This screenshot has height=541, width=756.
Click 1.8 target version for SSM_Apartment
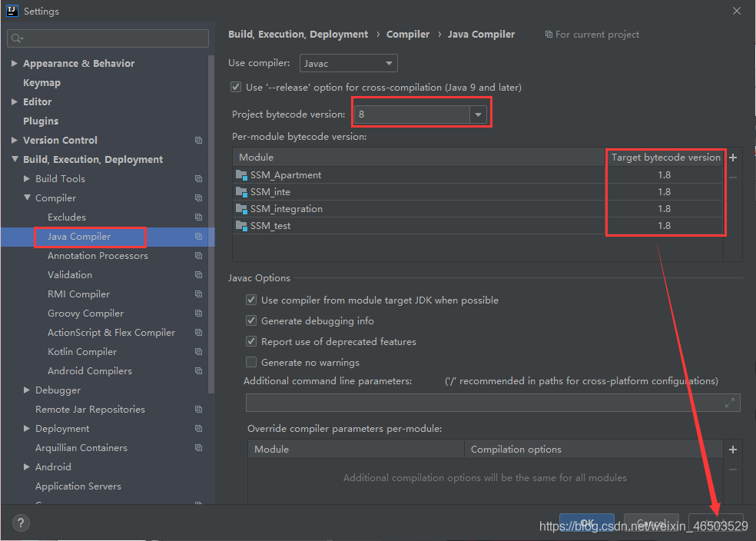(665, 175)
